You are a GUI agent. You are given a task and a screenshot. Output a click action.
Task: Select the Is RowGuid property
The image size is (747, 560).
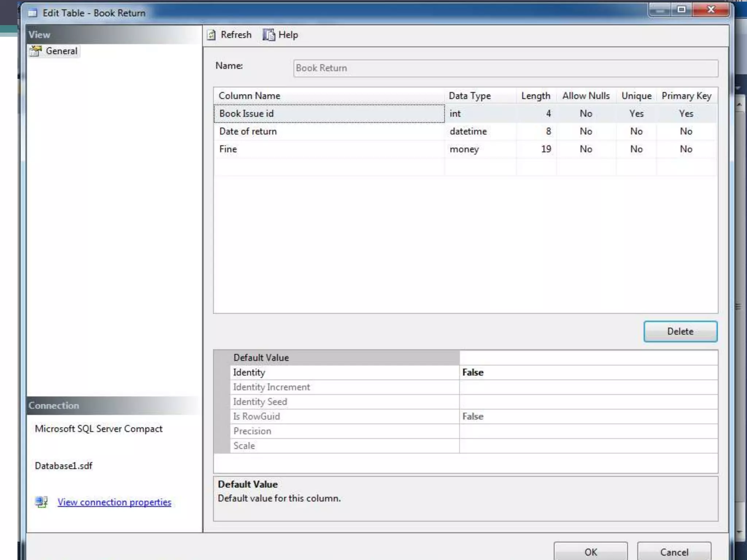(345, 416)
